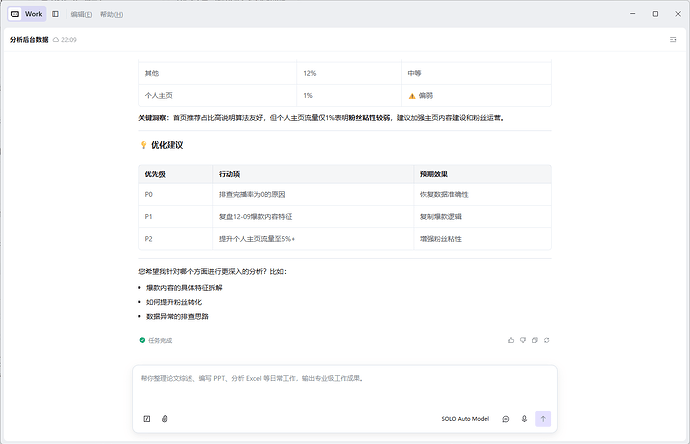The width and height of the screenshot is (690, 444).
Task: Minimize the application window
Action: 632,14
